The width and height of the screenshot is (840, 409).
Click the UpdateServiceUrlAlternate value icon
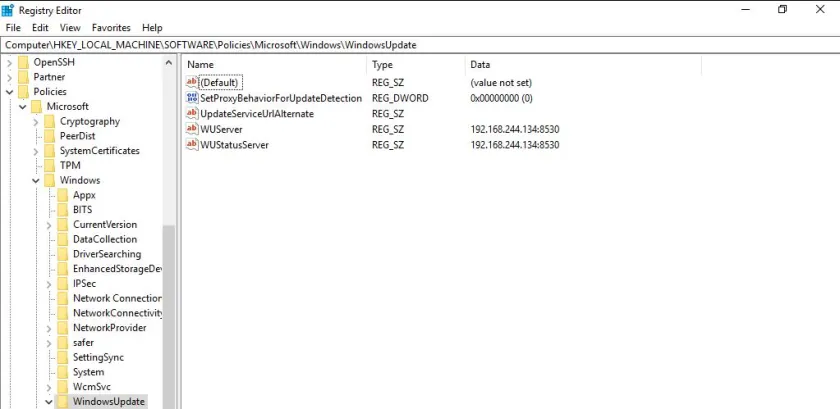point(193,114)
